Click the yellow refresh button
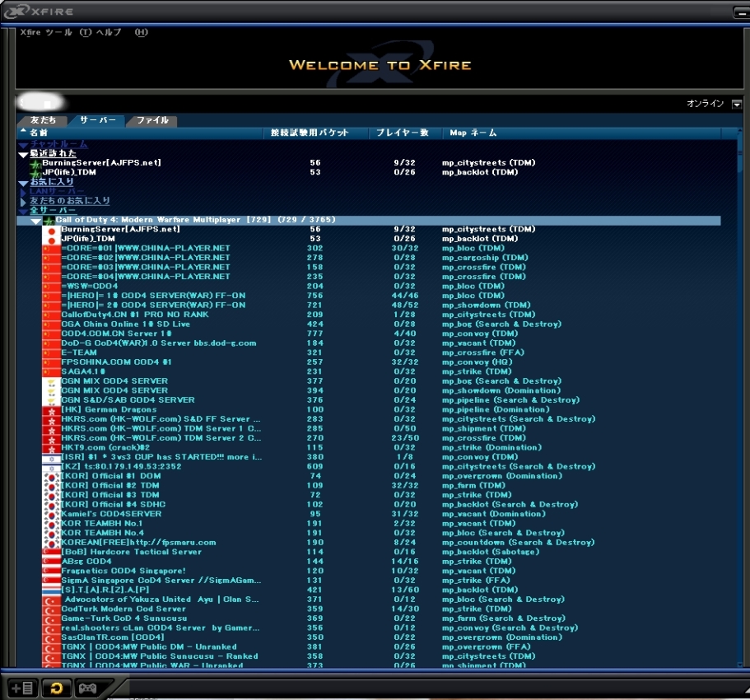Image resolution: width=750 pixels, height=700 pixels. [x=57, y=688]
